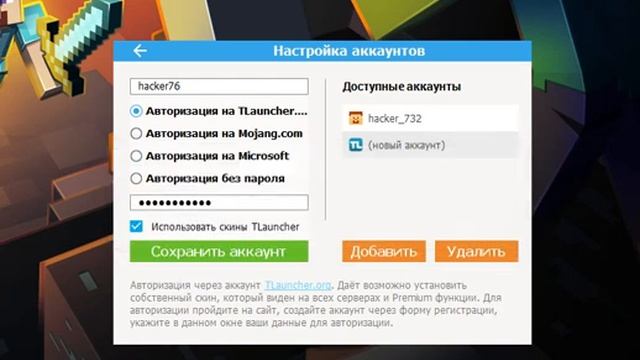Click the hacker_732 account avatar icon
Screen dimensions: 640x360
click(x=356, y=118)
